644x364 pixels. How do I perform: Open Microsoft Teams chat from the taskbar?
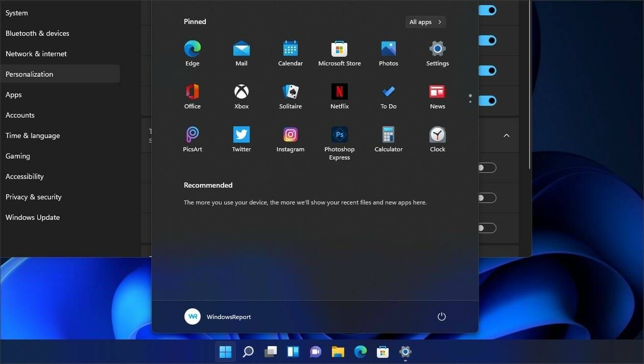315,352
